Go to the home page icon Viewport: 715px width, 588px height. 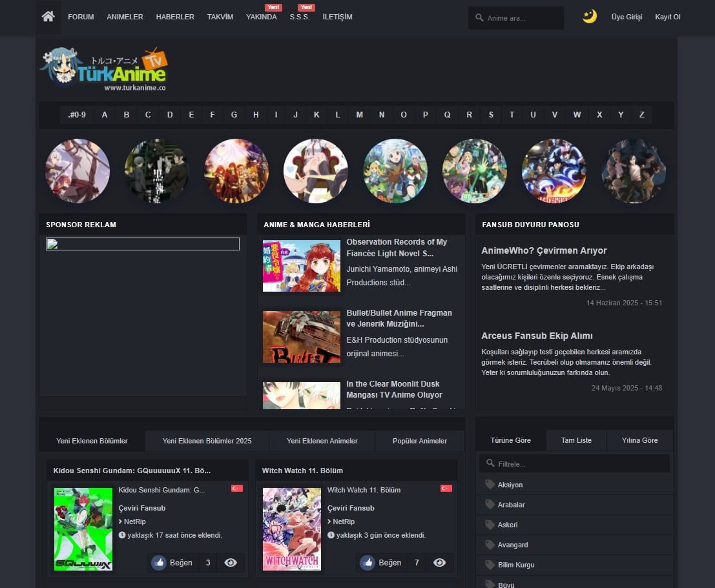pos(48,17)
